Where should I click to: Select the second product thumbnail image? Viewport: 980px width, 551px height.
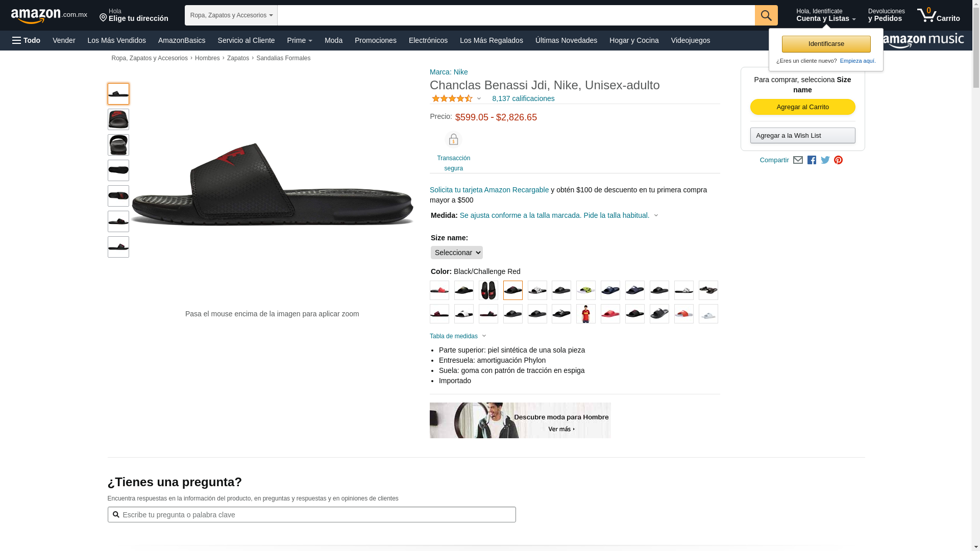coord(118,119)
